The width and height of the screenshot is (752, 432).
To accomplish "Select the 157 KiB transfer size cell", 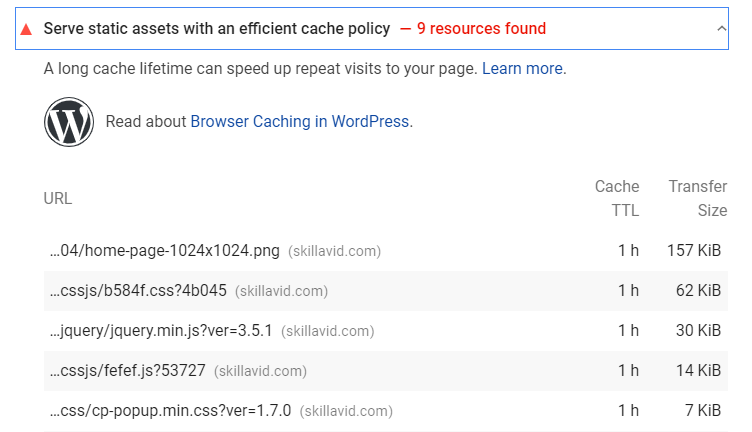I will [694, 250].
